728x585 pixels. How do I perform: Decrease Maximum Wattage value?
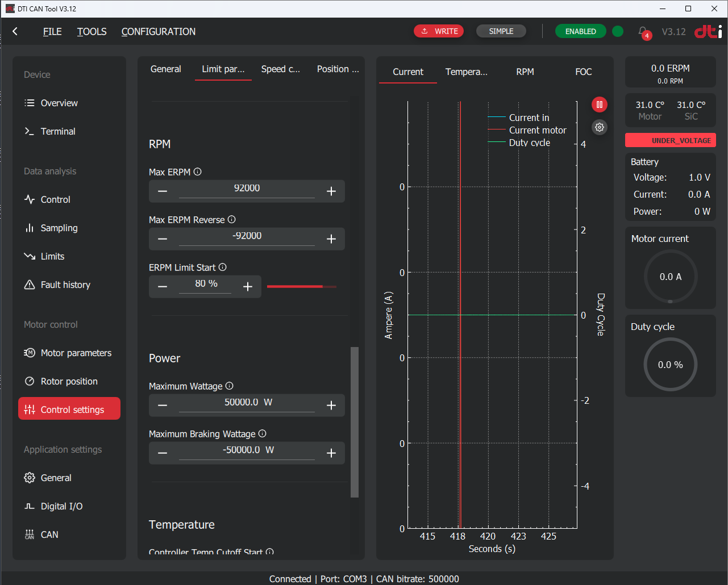163,406
